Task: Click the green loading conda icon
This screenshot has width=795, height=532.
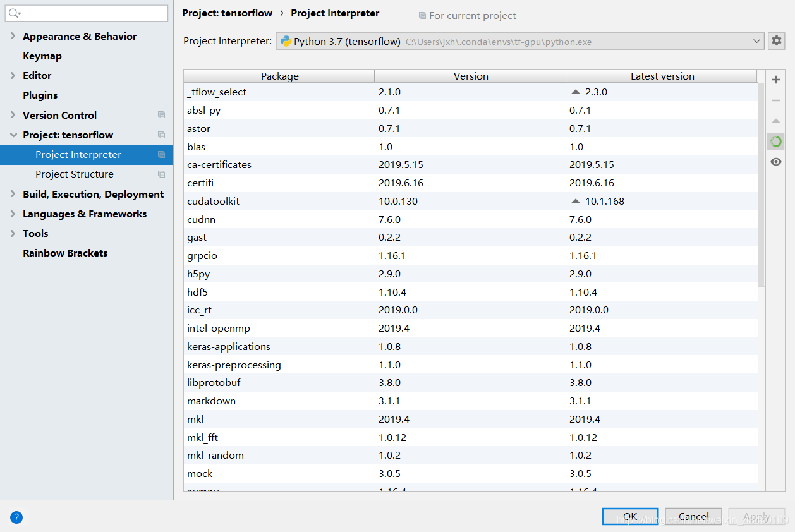Action: click(x=776, y=142)
